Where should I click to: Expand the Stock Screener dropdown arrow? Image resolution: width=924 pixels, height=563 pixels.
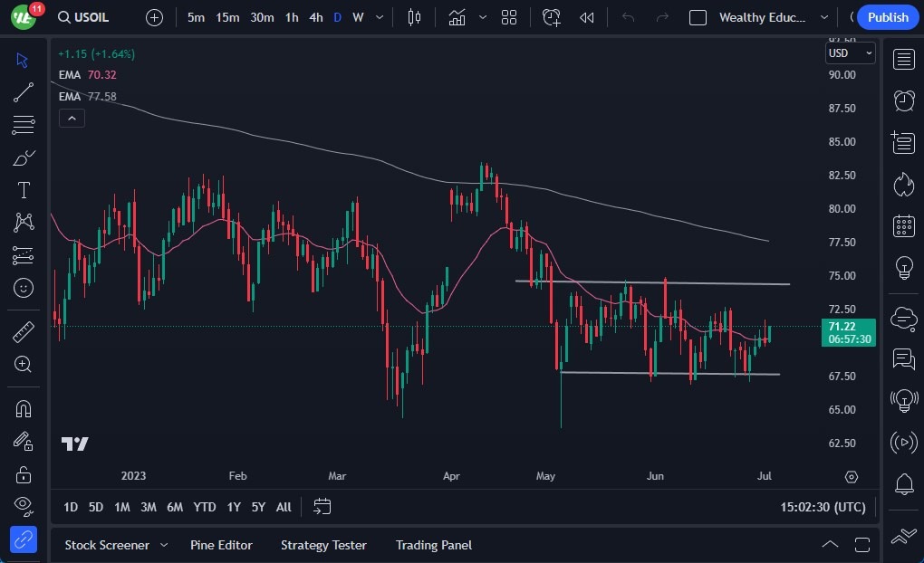coord(164,545)
